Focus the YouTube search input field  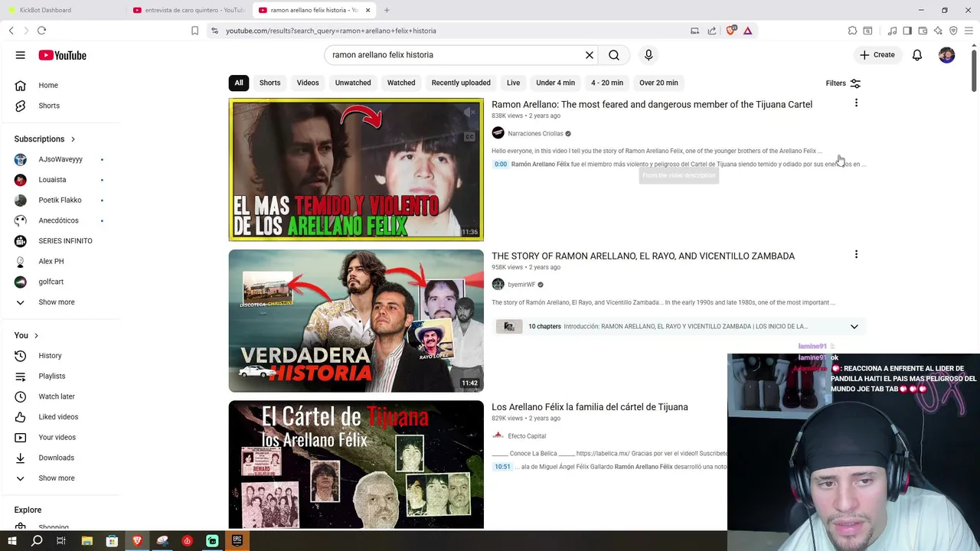(456, 55)
